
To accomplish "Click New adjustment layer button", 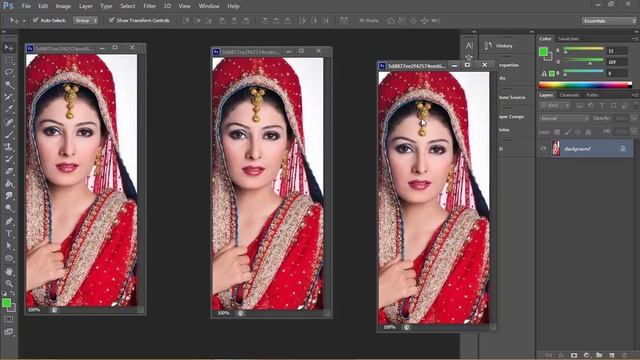I will [x=587, y=356].
